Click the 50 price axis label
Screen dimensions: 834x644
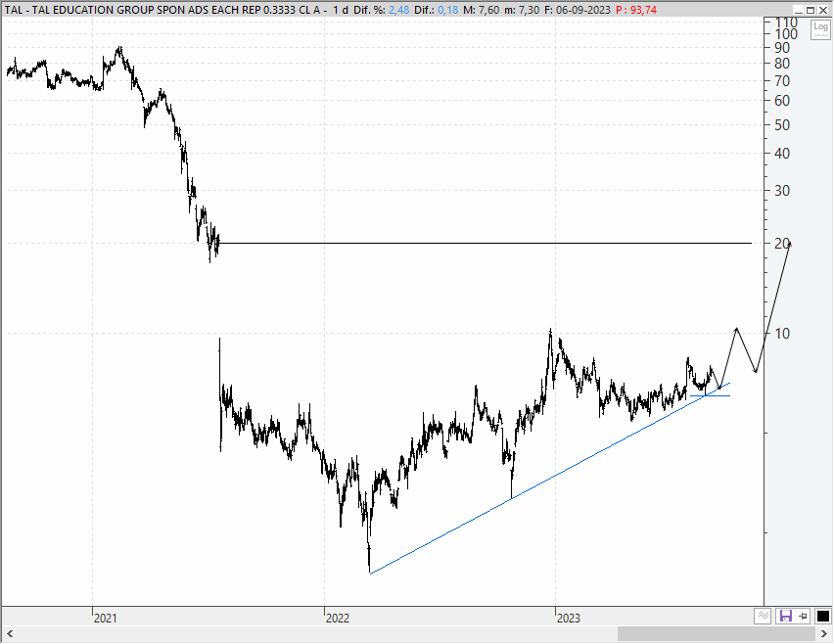pyautogui.click(x=782, y=125)
